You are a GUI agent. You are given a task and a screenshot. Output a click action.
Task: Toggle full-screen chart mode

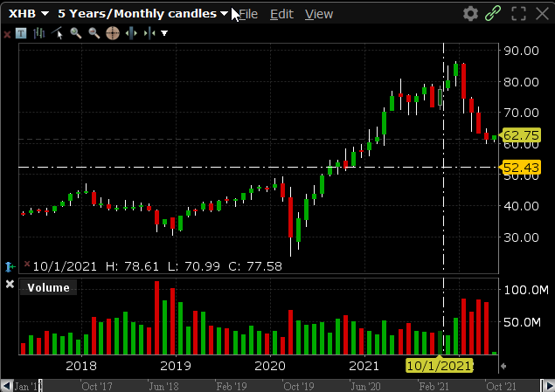pyautogui.click(x=518, y=14)
